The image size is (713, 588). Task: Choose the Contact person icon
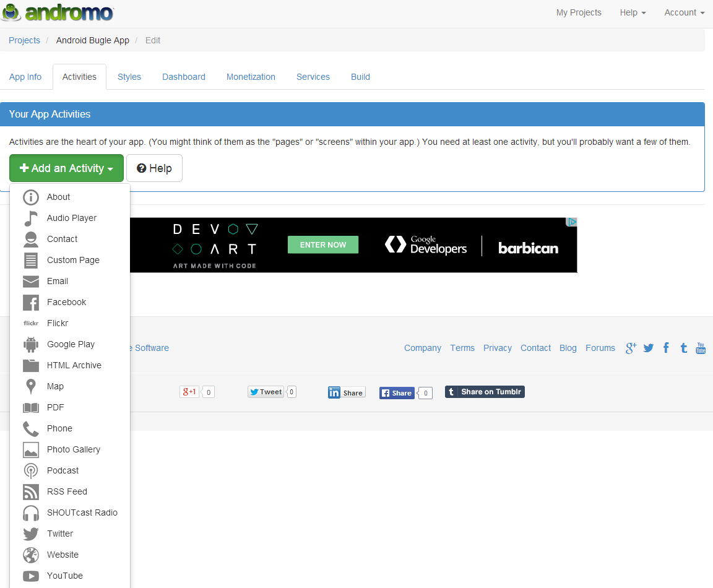(31, 239)
